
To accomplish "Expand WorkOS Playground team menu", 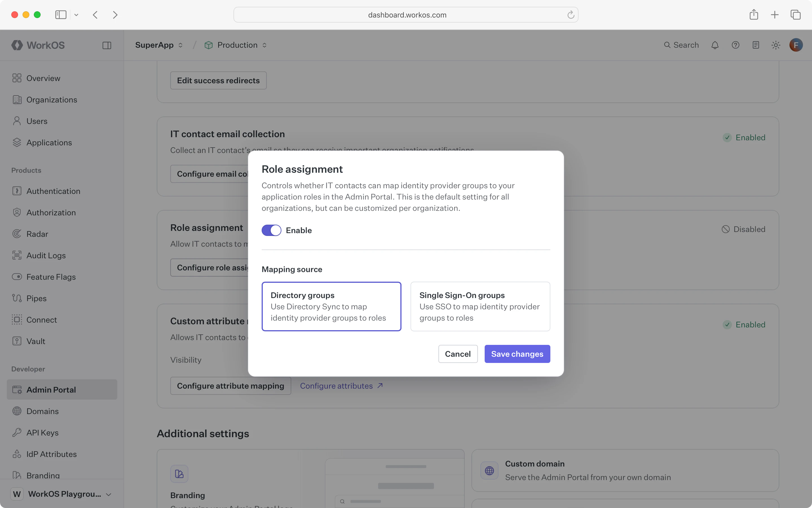I will (x=62, y=494).
